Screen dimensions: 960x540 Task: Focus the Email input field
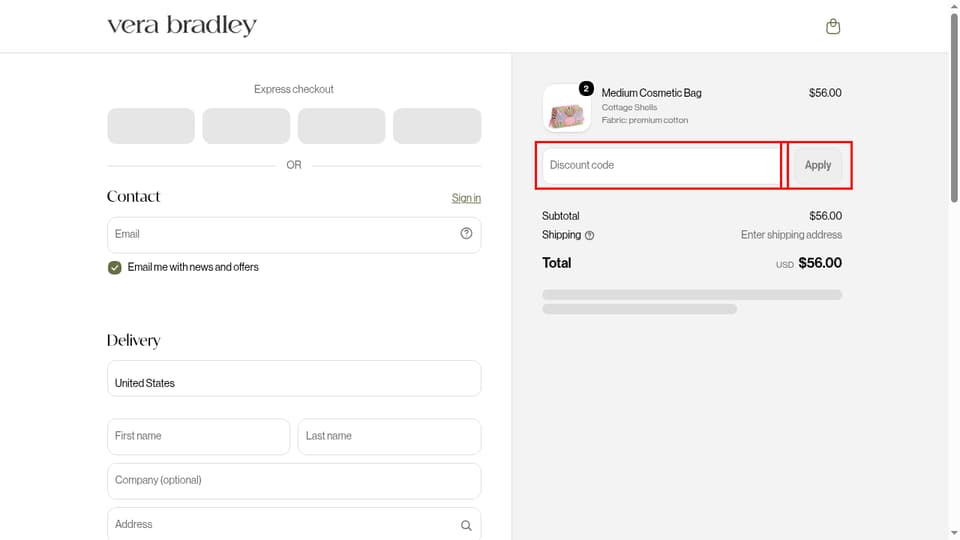(294, 234)
